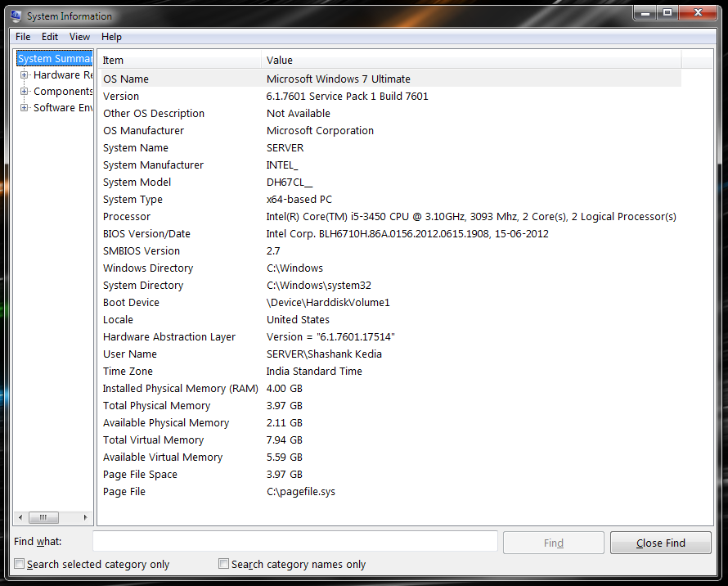Click the Item column header
This screenshot has width=728, height=586.
pos(180,60)
